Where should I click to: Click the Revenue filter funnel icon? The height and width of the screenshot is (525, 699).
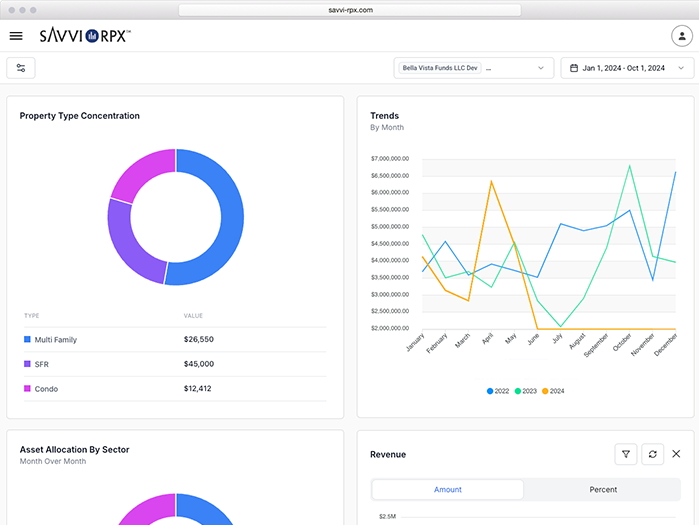625,454
